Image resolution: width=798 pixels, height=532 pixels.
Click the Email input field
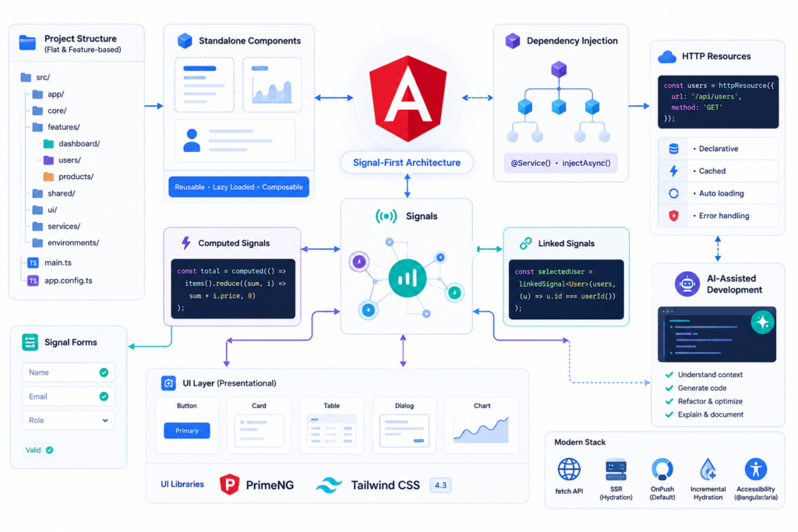[x=69, y=396]
